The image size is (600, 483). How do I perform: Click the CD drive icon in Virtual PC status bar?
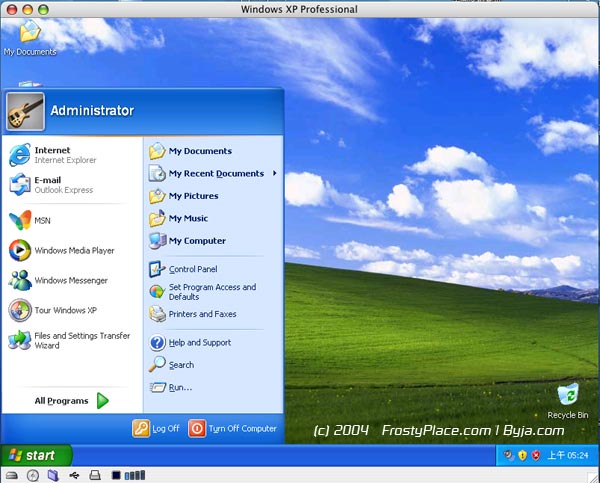[x=33, y=475]
